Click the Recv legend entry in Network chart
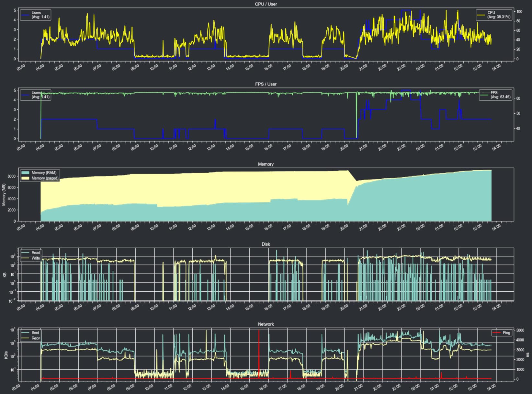 [x=31, y=338]
